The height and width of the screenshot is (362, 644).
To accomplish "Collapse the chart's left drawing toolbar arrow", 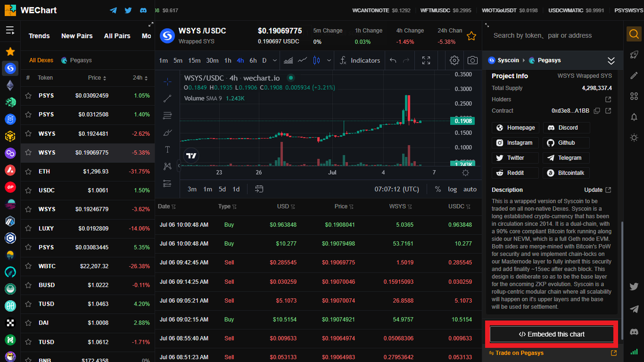I will (179, 166).
